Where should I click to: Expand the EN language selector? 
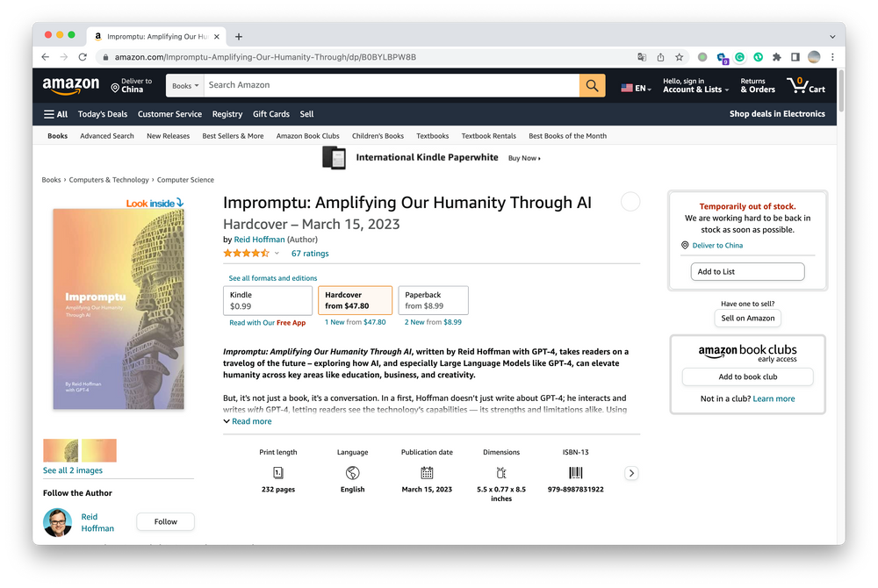(637, 89)
